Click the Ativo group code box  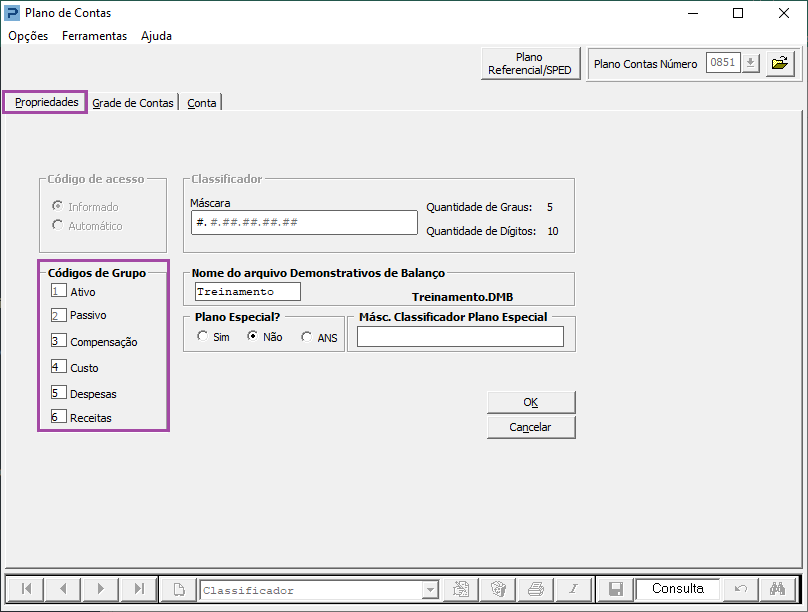58,291
